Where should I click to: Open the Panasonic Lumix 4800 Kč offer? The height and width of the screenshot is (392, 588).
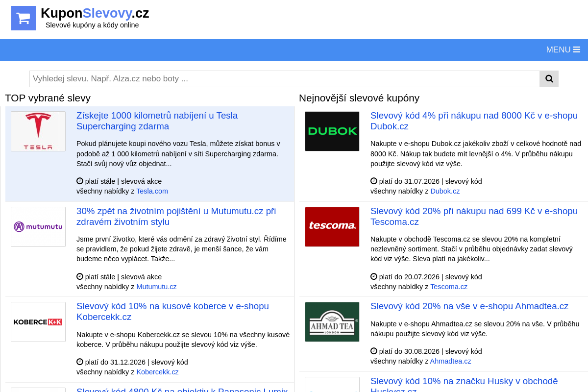pyautogui.click(x=182, y=390)
